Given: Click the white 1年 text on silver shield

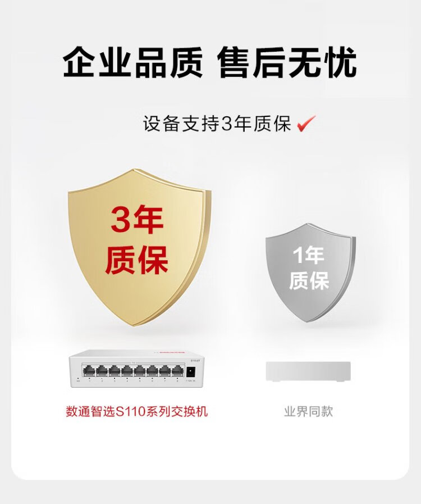Looking at the screenshot, I should [308, 256].
